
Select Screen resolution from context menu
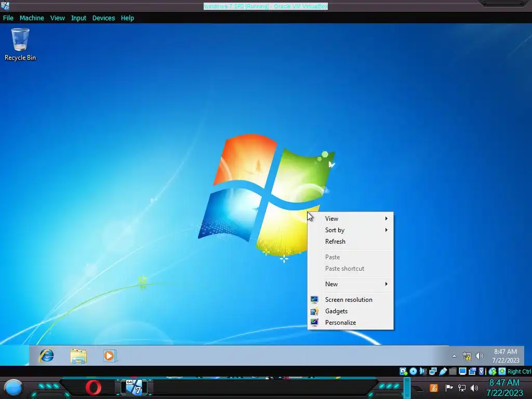pyautogui.click(x=351, y=300)
